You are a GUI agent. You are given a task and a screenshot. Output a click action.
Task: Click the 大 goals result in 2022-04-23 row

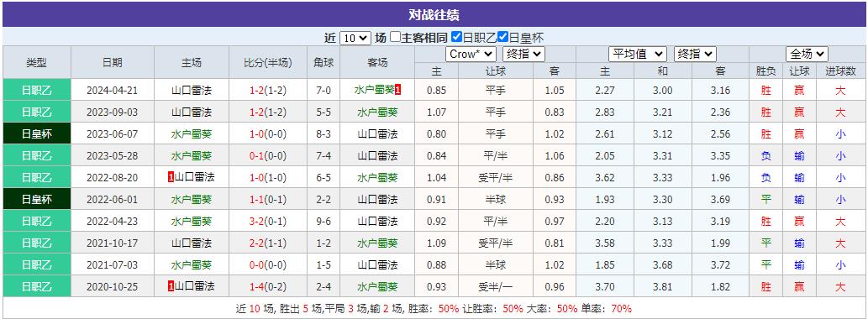coord(841,221)
